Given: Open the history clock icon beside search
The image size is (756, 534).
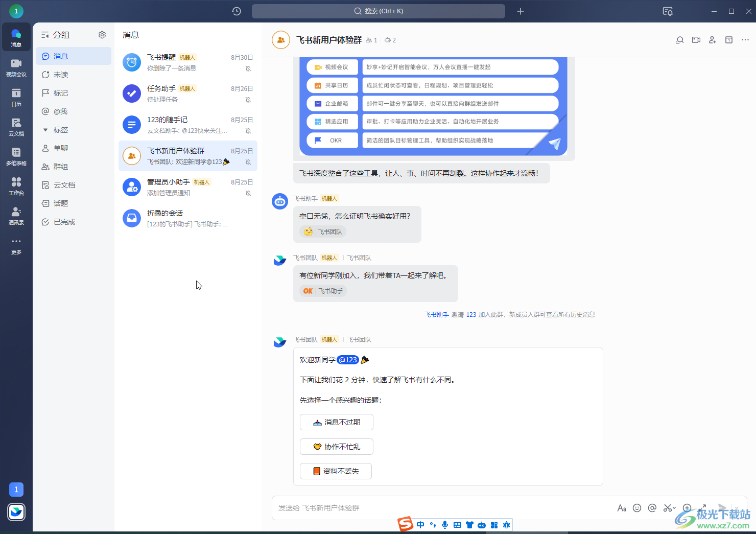Looking at the screenshot, I should click(x=237, y=11).
